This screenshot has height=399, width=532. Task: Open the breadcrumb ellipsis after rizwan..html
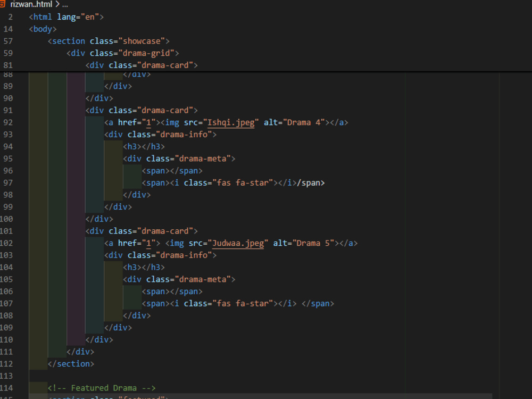click(65, 5)
